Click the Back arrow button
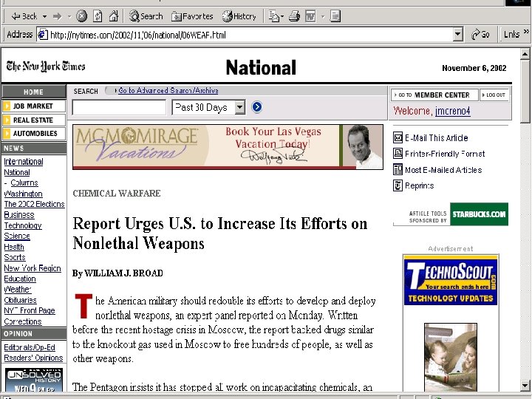The width and height of the screenshot is (532, 399). pyautogui.click(x=24, y=16)
